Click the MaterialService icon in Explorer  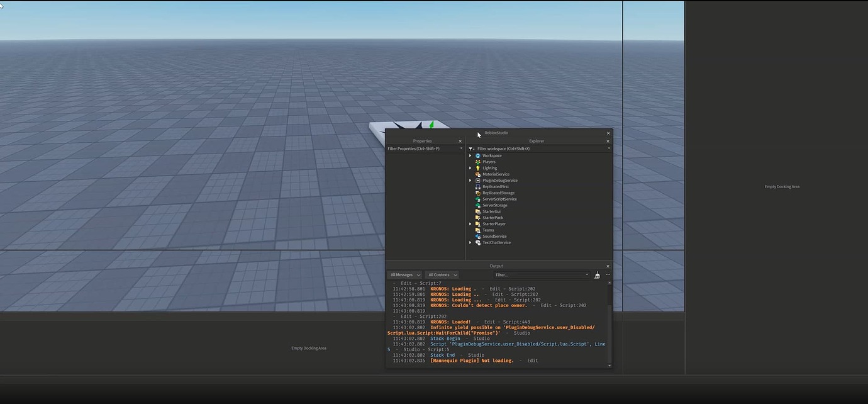click(x=478, y=174)
